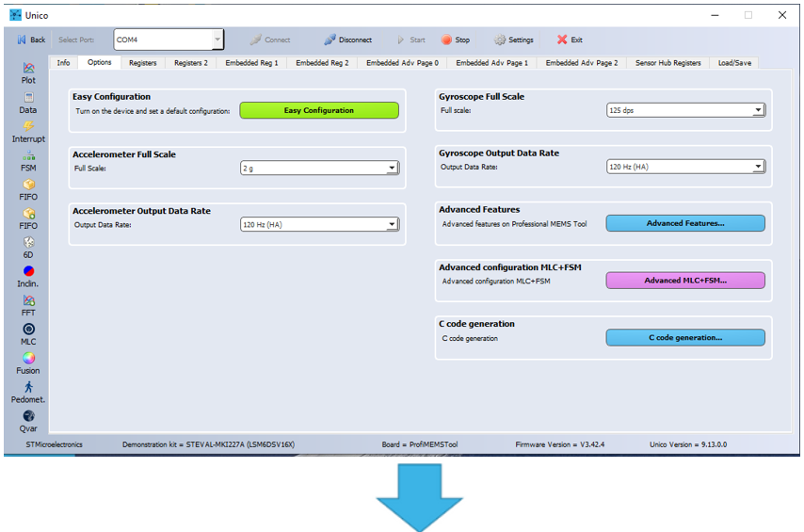Click the Advanced MLC+FSM... button
Image resolution: width=804 pixels, height=532 pixels.
pos(685,280)
